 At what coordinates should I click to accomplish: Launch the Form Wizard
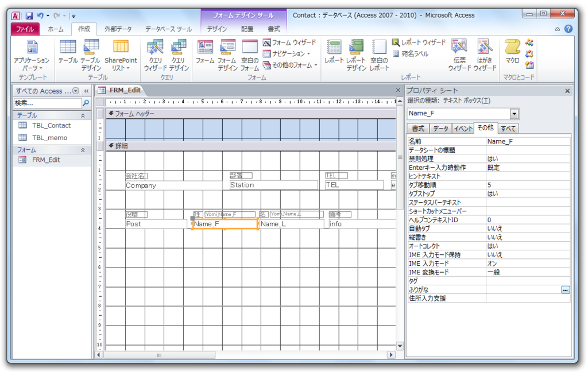pos(289,42)
